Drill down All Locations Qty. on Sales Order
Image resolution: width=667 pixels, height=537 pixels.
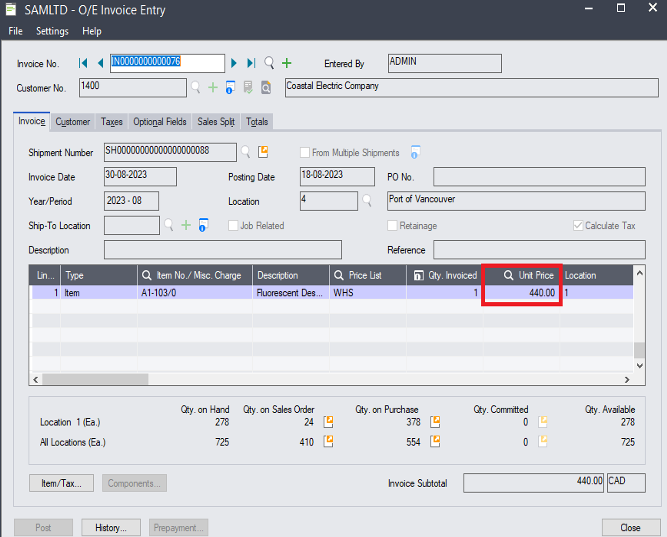click(x=328, y=441)
